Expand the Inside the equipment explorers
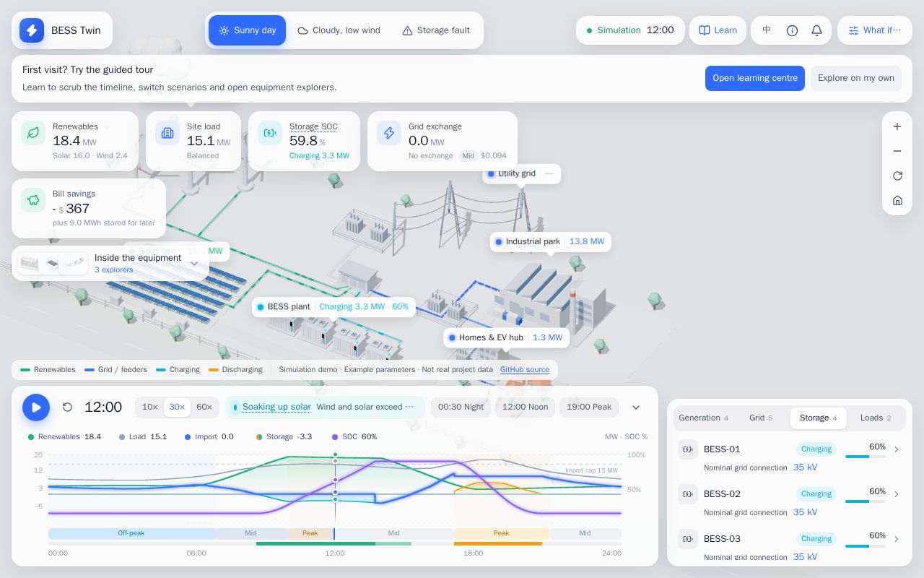The image size is (924, 578). point(110,264)
